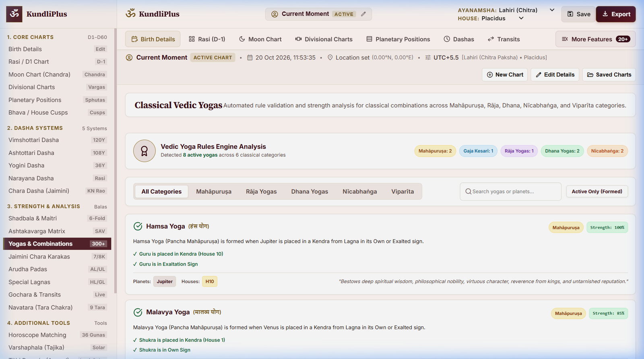Image resolution: width=644 pixels, height=359 pixels.
Task: Open the Current Moment ACTIVE chart selector
Action: (318, 14)
